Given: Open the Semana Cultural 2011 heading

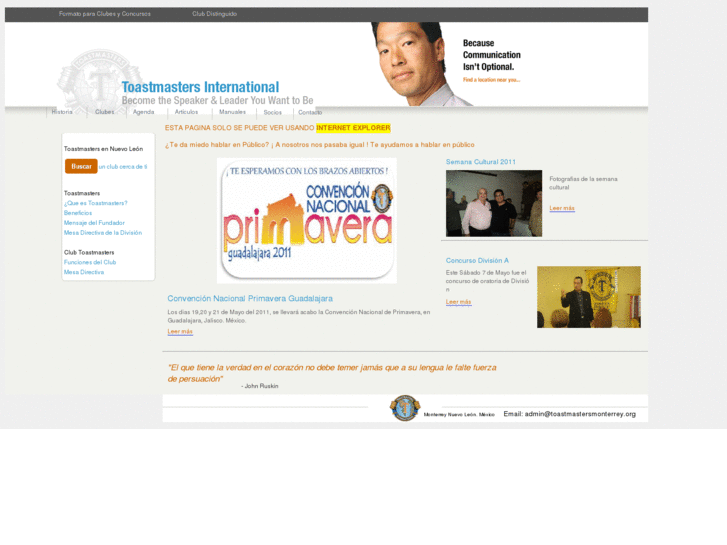Looking at the screenshot, I should coord(481,162).
